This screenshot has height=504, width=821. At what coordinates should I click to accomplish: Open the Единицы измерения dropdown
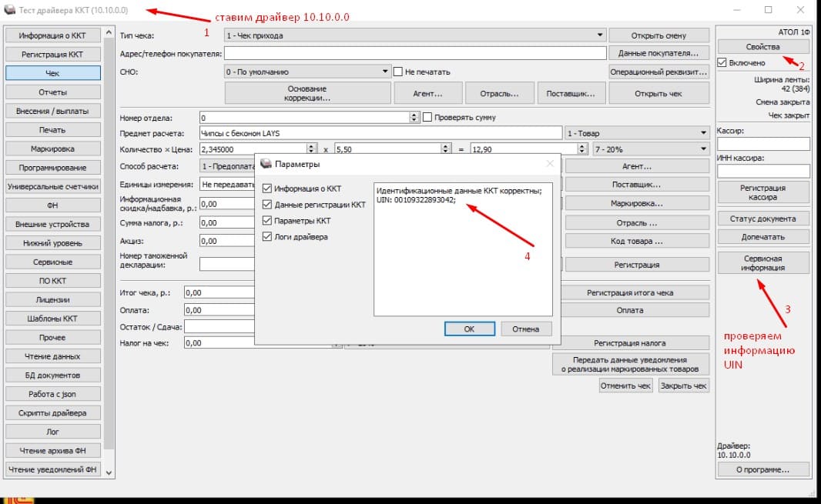click(228, 184)
